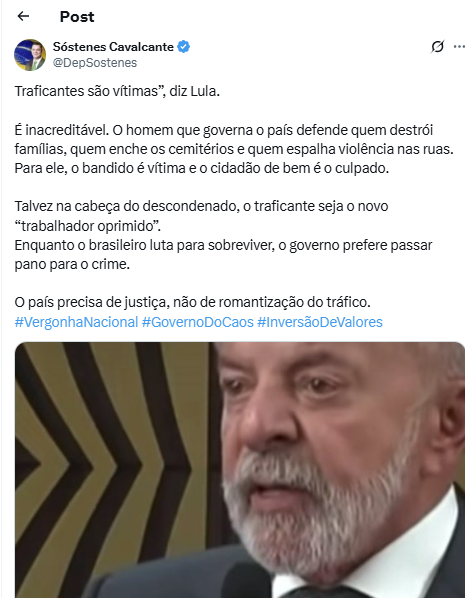Open hashtag #InversãoDeValores

point(320,322)
